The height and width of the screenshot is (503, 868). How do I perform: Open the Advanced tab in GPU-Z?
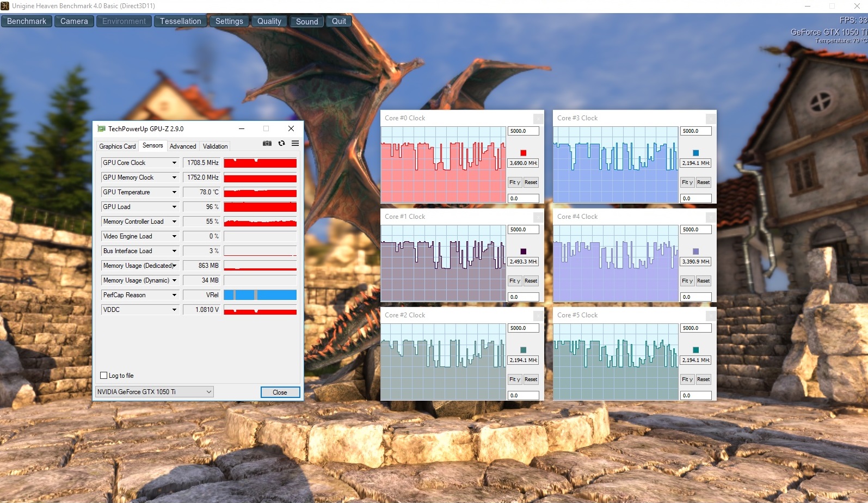coord(183,146)
